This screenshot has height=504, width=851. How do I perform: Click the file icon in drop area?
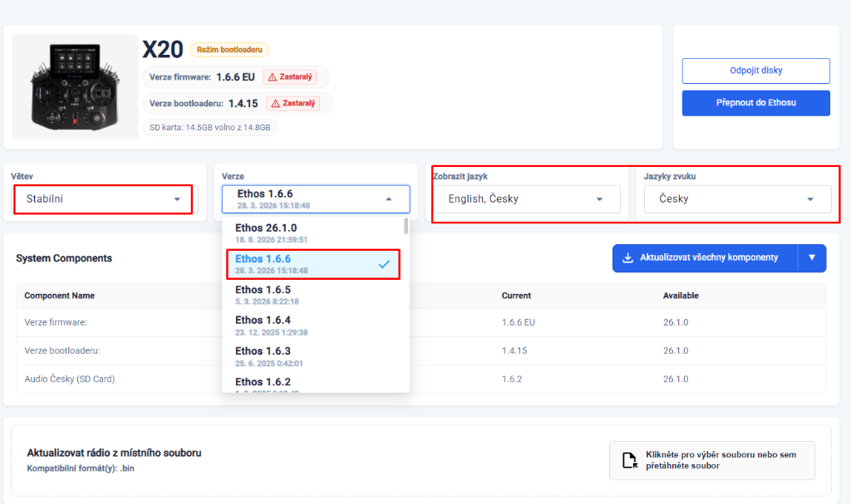tap(630, 460)
